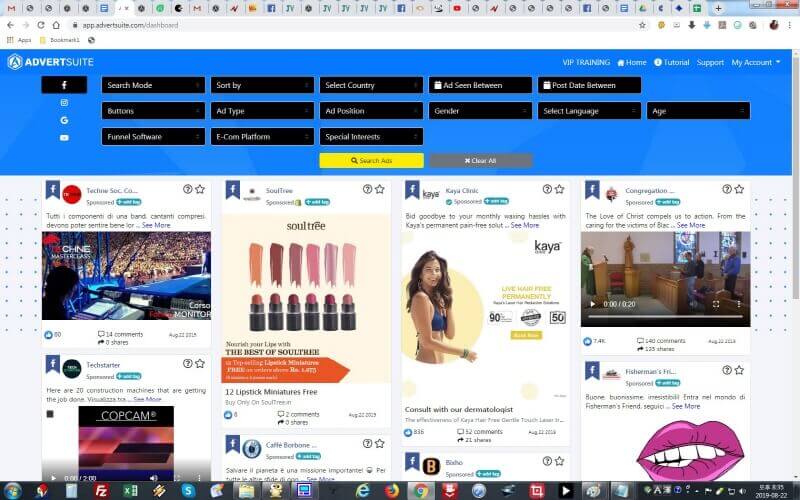The image size is (800, 500).
Task: Open help icon on SoulTree ad
Action: point(367,189)
